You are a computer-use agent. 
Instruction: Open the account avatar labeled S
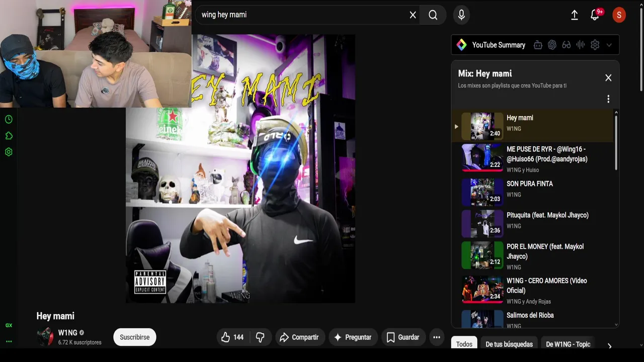coord(619,15)
